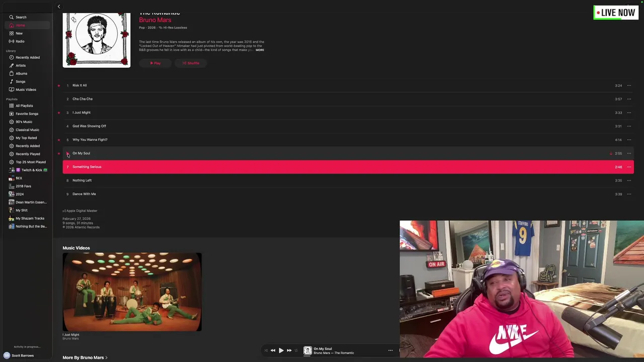Open Albums in the library
Viewport: 644px width, 362px height.
(21, 73)
